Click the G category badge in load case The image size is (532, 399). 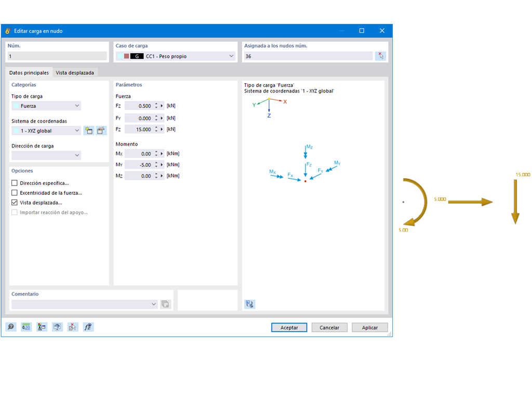tap(137, 56)
